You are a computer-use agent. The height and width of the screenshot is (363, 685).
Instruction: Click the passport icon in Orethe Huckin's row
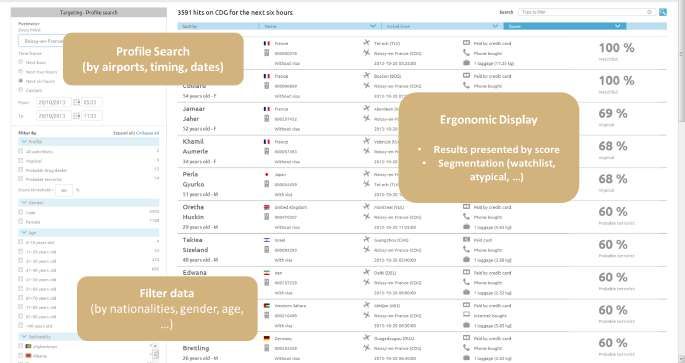tap(266, 217)
